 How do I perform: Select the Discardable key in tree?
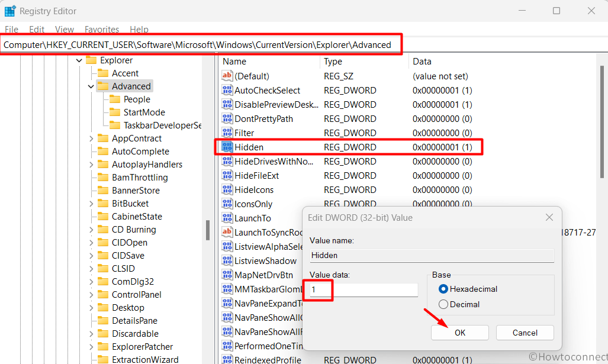135,334
